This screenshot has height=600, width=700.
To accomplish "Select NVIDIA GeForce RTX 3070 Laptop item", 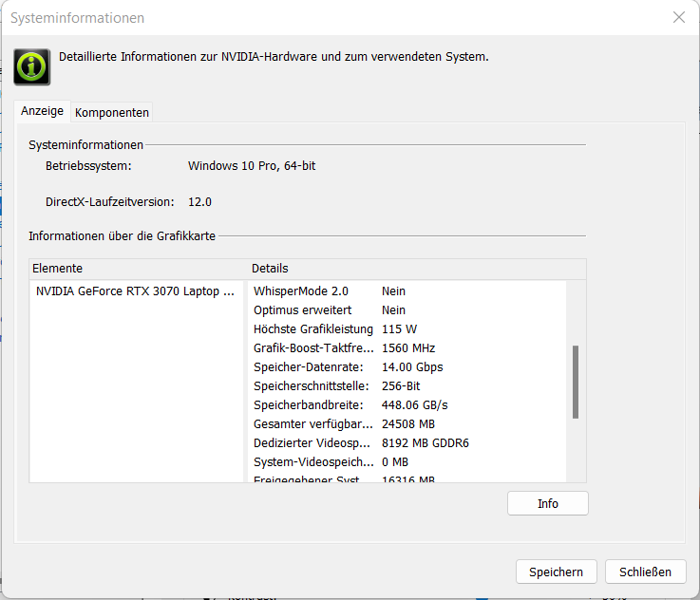I will [134, 291].
